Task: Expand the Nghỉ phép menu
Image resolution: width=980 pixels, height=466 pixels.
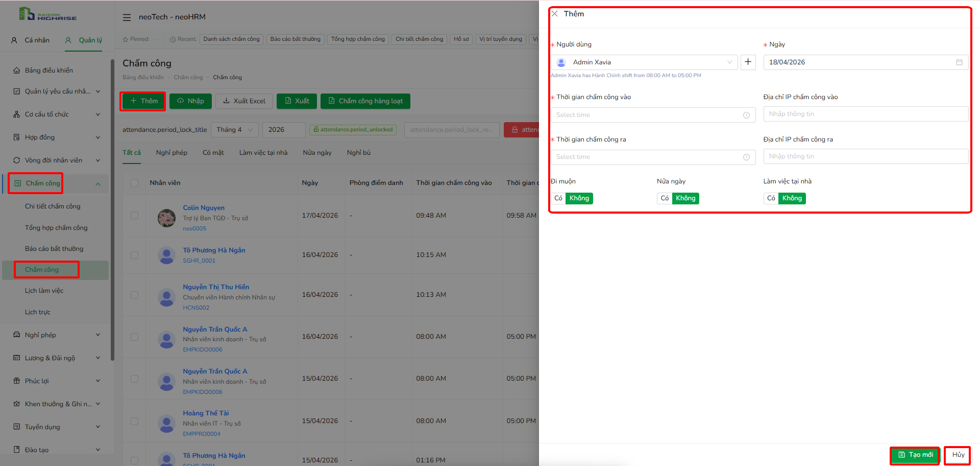Action: point(98,335)
